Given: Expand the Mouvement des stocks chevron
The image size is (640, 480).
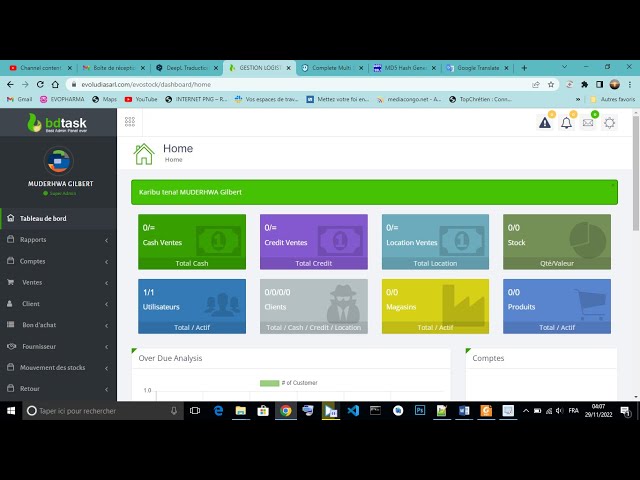Looking at the screenshot, I should (107, 368).
